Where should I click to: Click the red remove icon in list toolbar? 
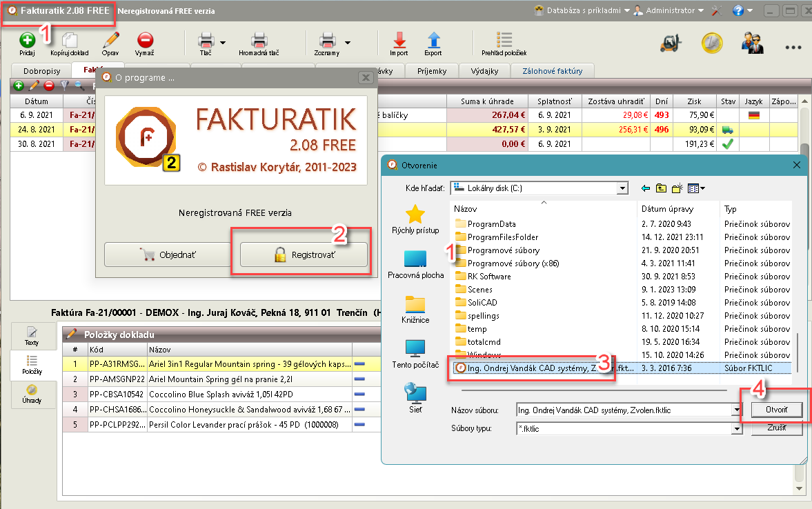[x=49, y=86]
